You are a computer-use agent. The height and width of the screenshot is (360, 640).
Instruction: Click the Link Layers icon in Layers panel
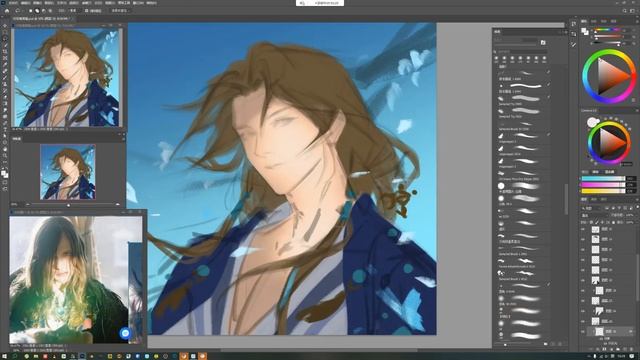coord(591,349)
